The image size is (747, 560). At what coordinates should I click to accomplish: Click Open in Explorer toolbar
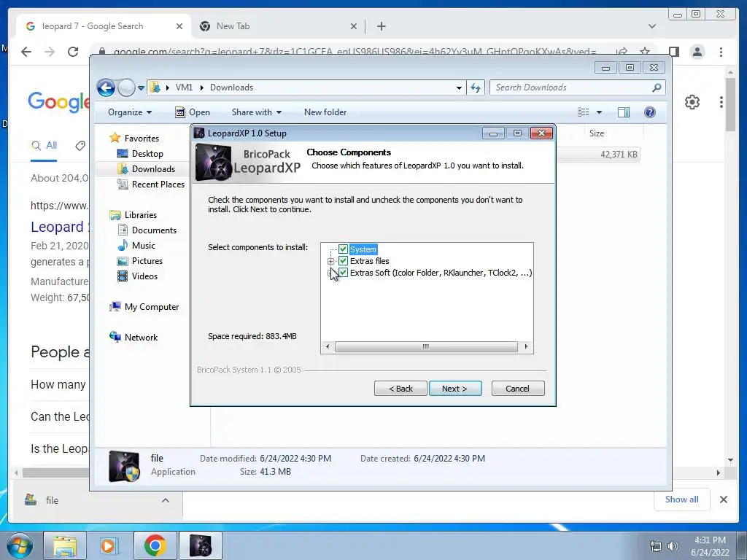click(x=193, y=112)
